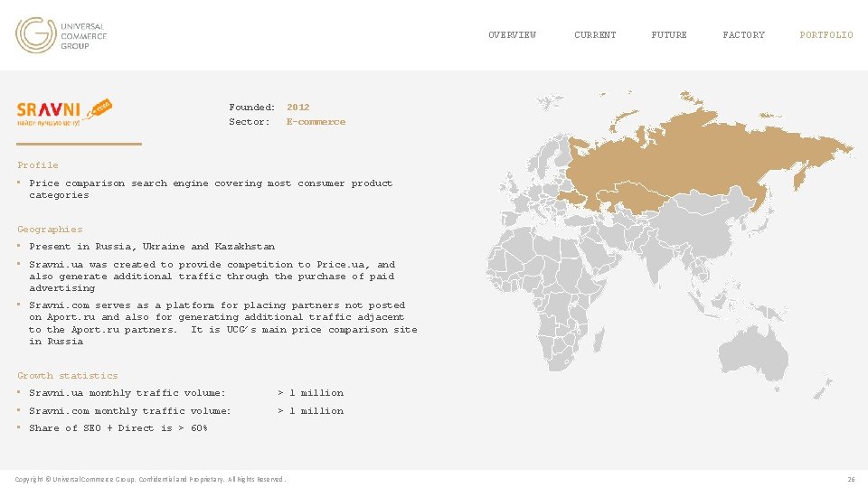Click 'Present in Russia, Ukraine and Kazakhstan'
This screenshot has width=868, height=488.
(x=152, y=246)
